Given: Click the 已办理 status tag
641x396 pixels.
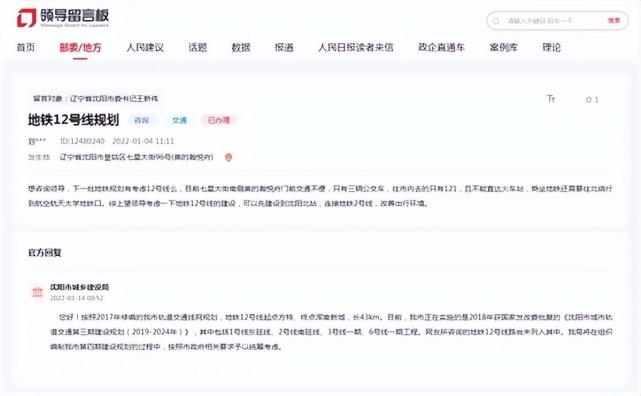Looking at the screenshot, I should 219,120.
